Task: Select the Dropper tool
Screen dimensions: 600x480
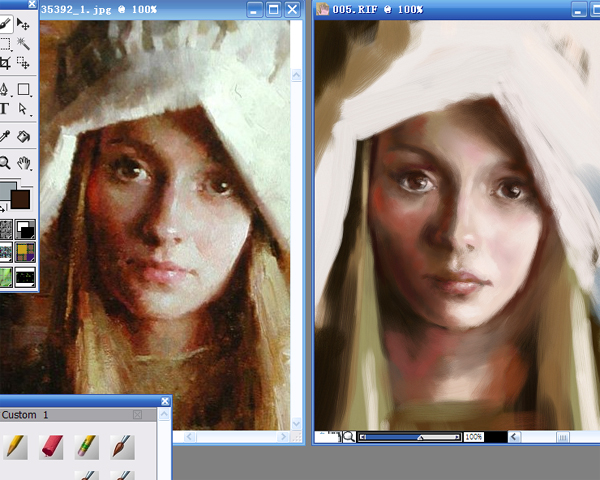Action: [x=5, y=136]
